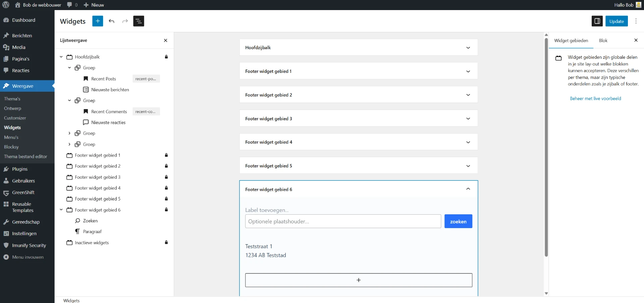Expand the Footer widget gebied 2 panel
Image resolution: width=644 pixels, height=303 pixels.
point(468,95)
